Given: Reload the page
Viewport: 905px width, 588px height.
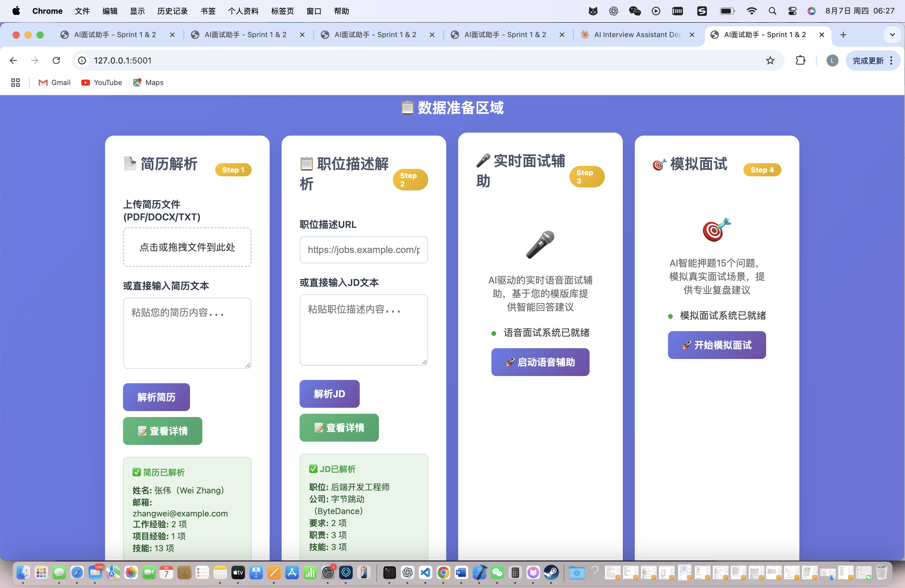Looking at the screenshot, I should (x=56, y=60).
